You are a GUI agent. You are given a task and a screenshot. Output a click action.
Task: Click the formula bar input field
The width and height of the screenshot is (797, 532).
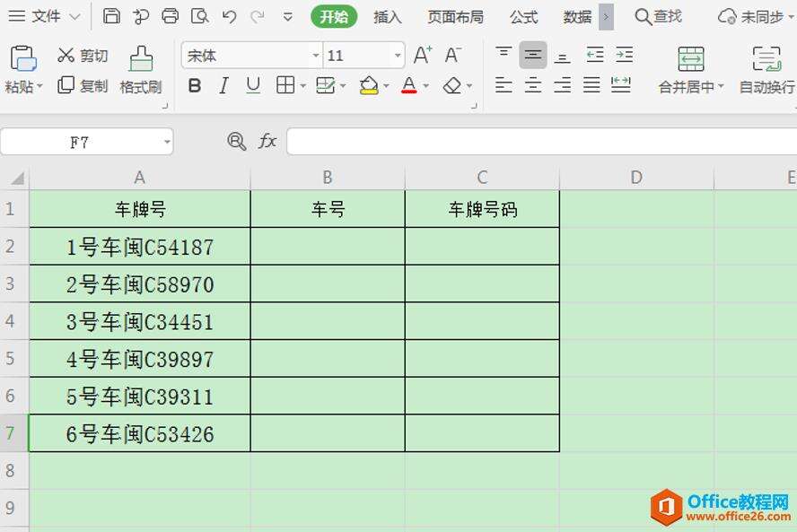pos(542,141)
